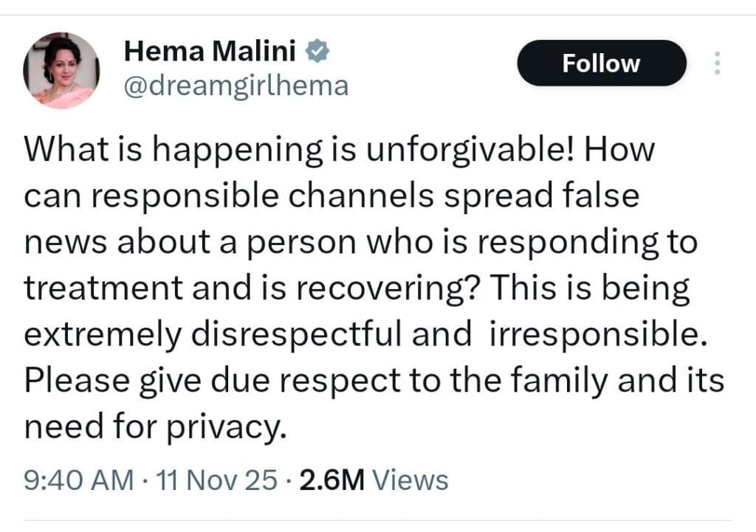
Task: Open the 9:40 AM timestamp link
Action: (x=79, y=480)
